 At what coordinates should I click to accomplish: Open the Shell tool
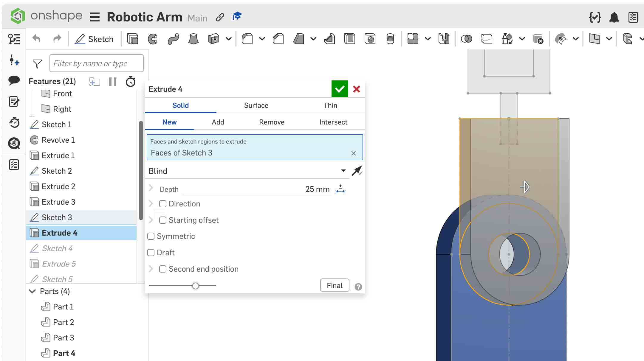tap(349, 39)
